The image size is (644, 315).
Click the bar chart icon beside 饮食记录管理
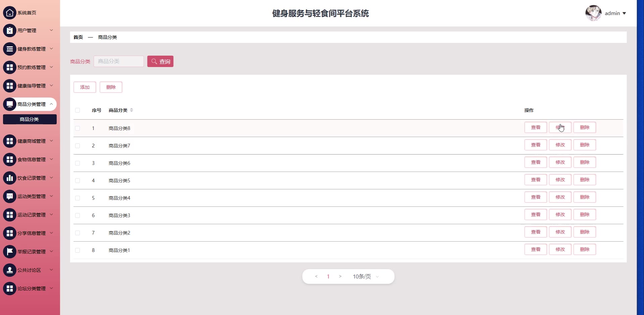(10, 178)
